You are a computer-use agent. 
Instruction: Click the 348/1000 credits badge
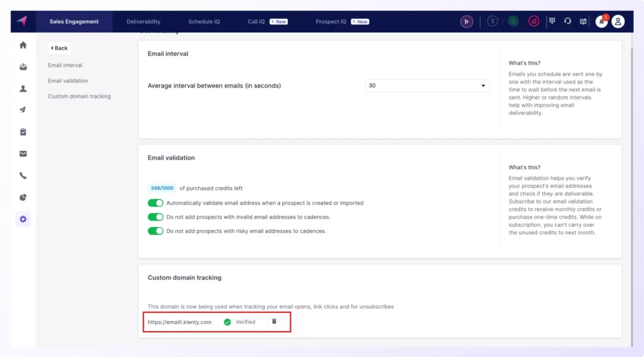162,188
